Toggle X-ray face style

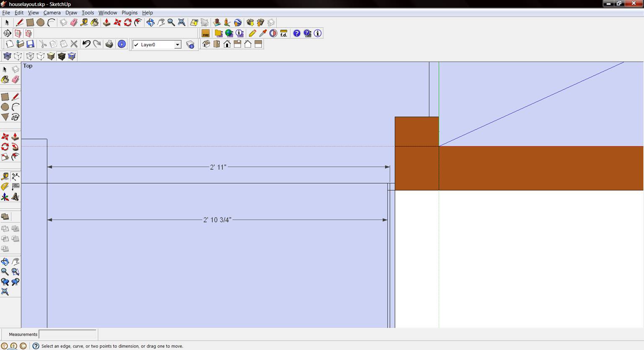[x=7, y=56]
